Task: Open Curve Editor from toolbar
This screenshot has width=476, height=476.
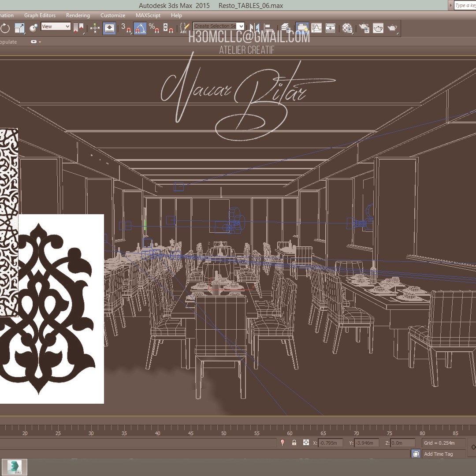Action: click(316, 29)
